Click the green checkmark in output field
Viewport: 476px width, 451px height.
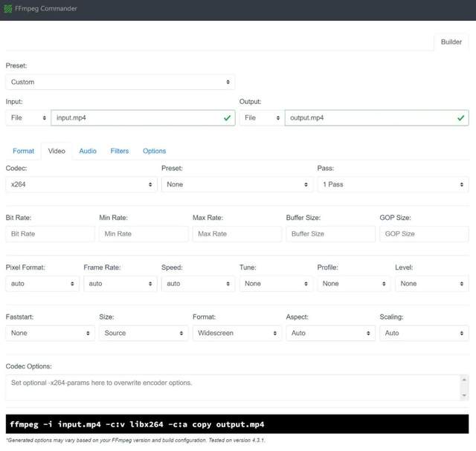(x=460, y=118)
